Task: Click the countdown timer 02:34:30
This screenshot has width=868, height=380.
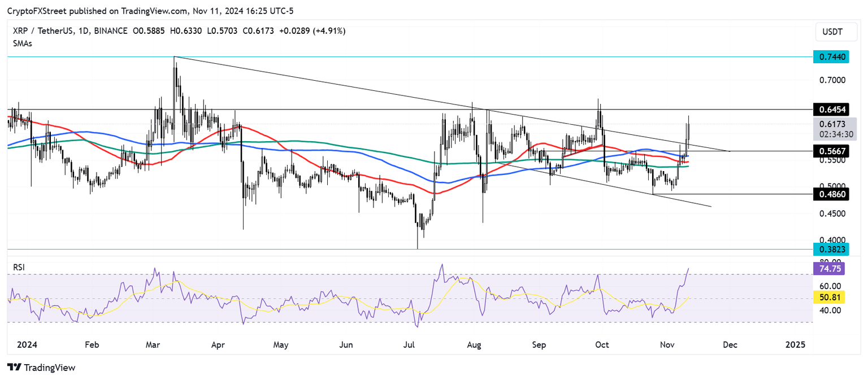Action: coord(836,135)
